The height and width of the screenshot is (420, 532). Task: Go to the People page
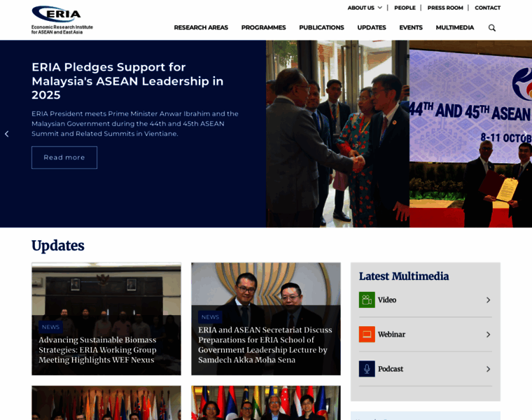[405, 8]
